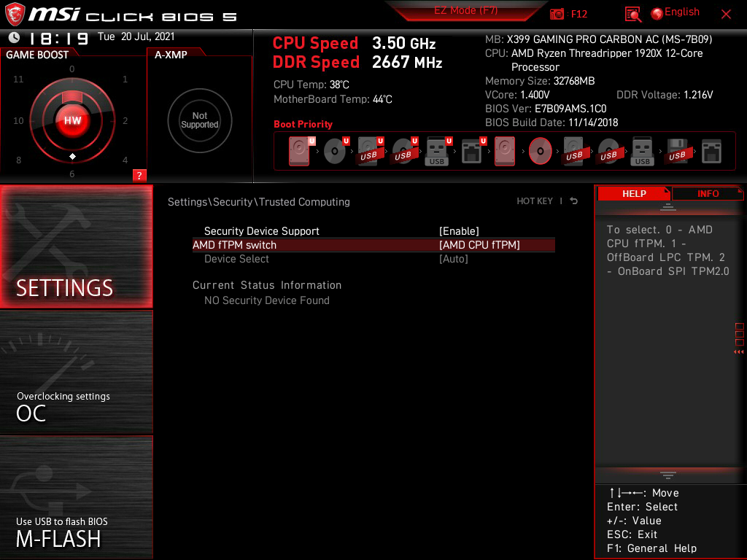Select legacy hard disk boot icon

(x=505, y=151)
